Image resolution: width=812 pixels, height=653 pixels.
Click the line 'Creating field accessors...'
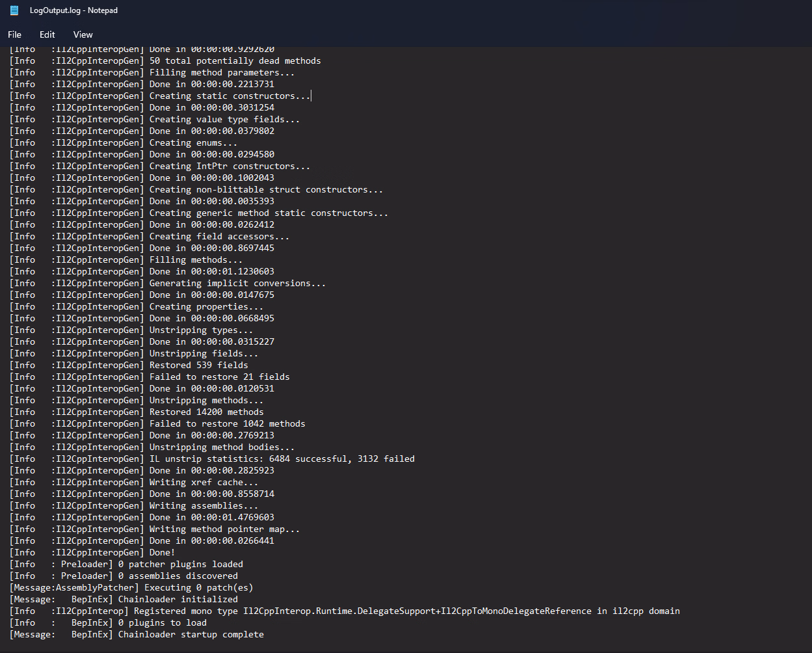click(150, 236)
